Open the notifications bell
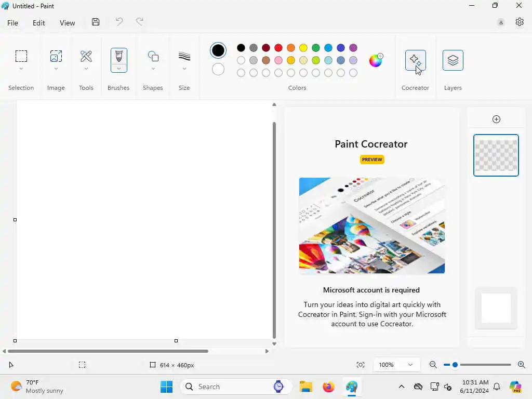The height and width of the screenshot is (399, 532). tap(497, 387)
